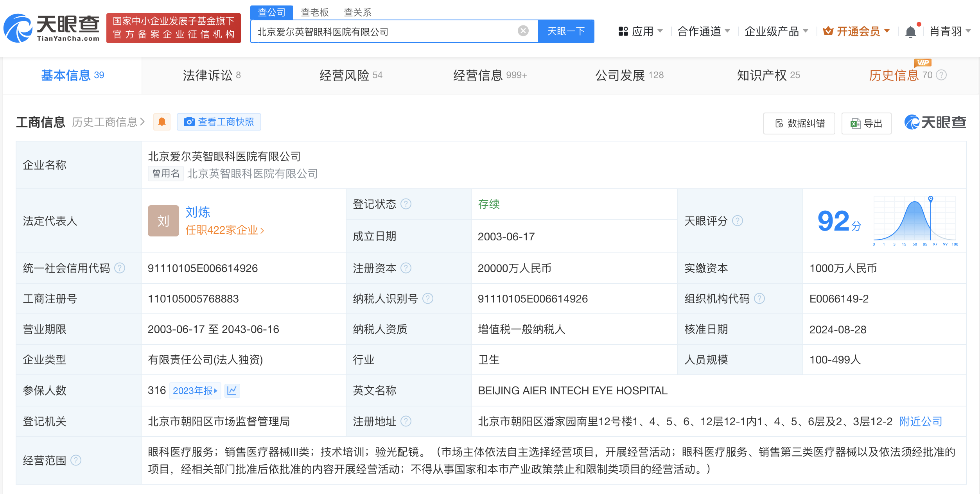Click the camera icon on 查看工商快照
980x494 pixels.
point(189,122)
